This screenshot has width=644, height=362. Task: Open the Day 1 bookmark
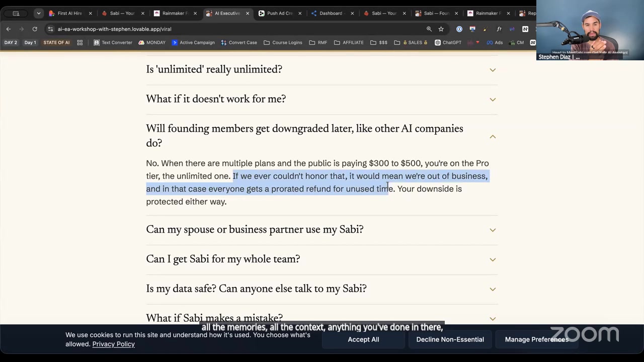30,43
